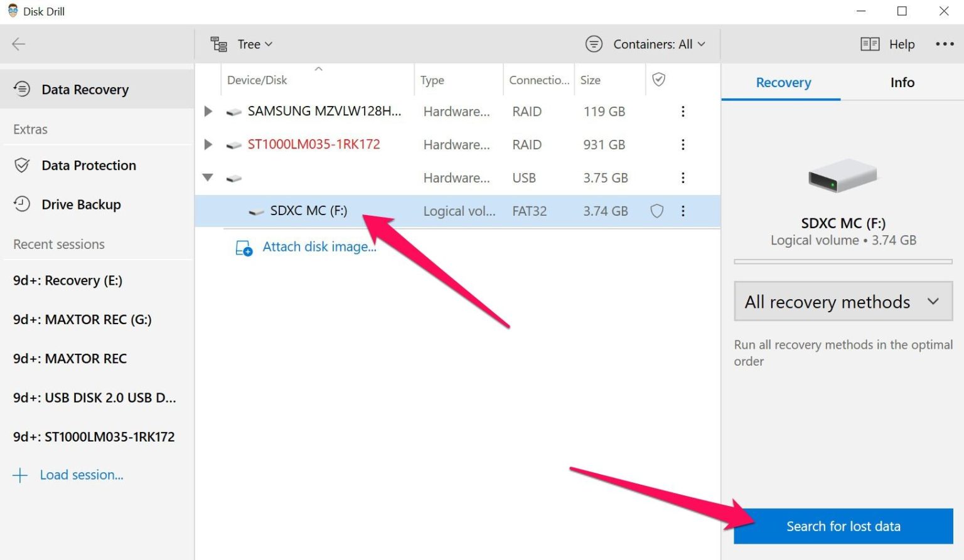Toggle protection shield for SDXC MC (F:)
This screenshot has height=560, width=964.
[656, 211]
